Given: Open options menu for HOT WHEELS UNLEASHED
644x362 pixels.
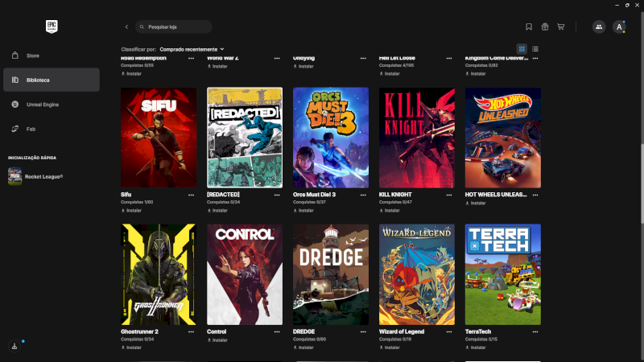Looking at the screenshot, I should click(535, 195).
